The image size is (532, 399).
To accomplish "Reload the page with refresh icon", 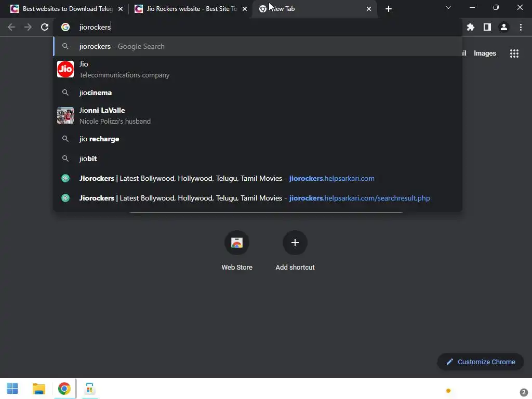I will (x=45, y=27).
